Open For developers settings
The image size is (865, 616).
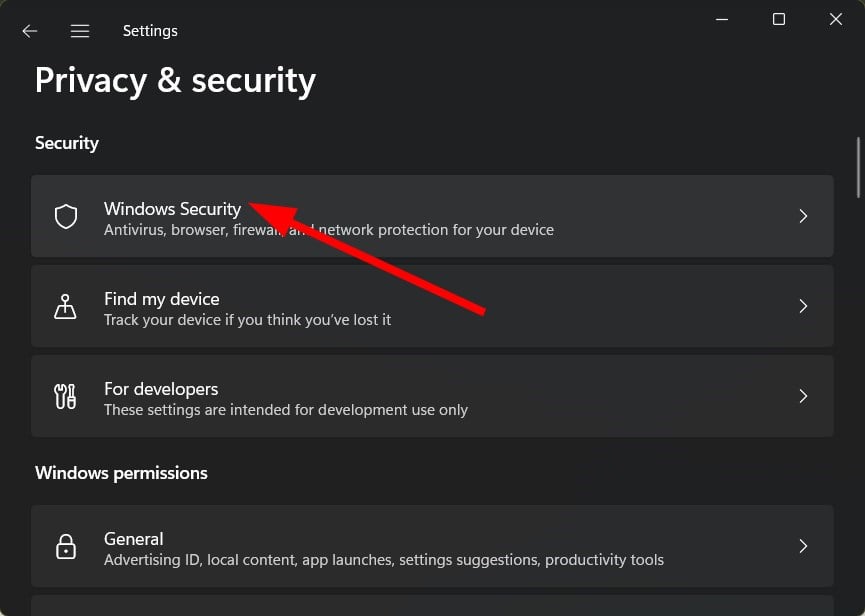432,396
